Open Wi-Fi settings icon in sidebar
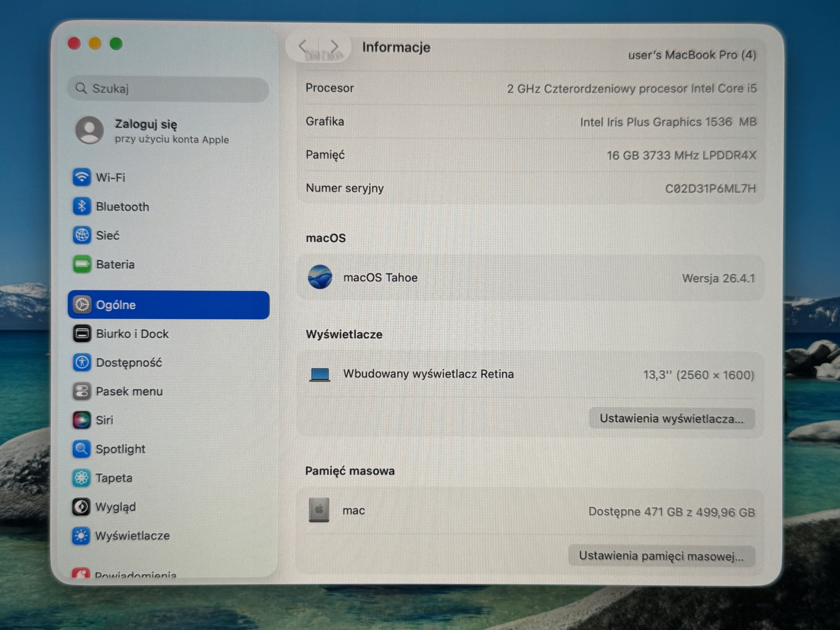This screenshot has width=840, height=630. [x=82, y=177]
